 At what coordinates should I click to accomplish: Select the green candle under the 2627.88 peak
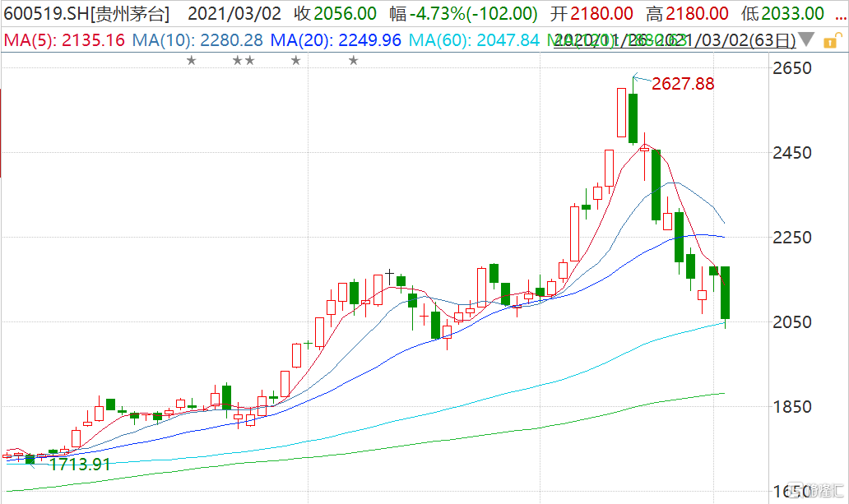(633, 118)
